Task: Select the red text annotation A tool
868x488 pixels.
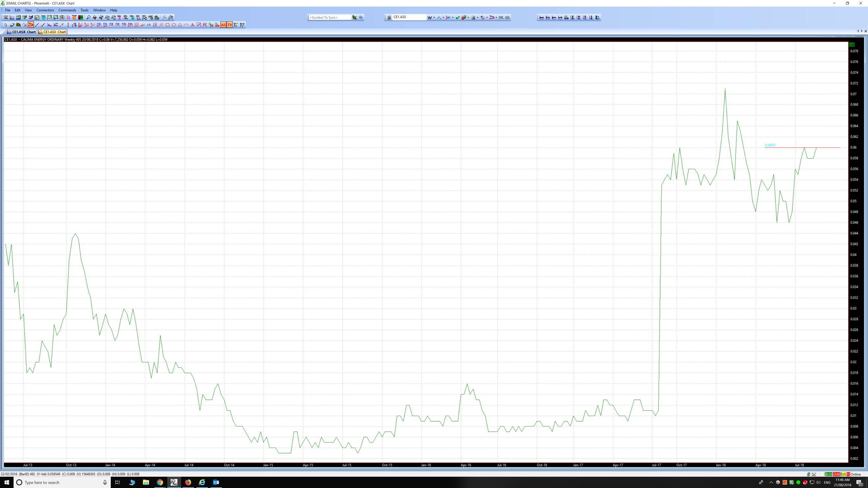Action: (193, 25)
